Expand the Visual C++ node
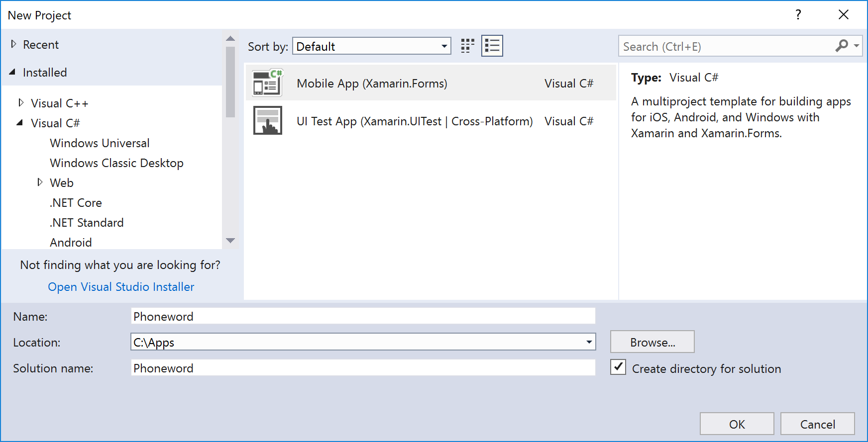The image size is (868, 442). [21, 102]
